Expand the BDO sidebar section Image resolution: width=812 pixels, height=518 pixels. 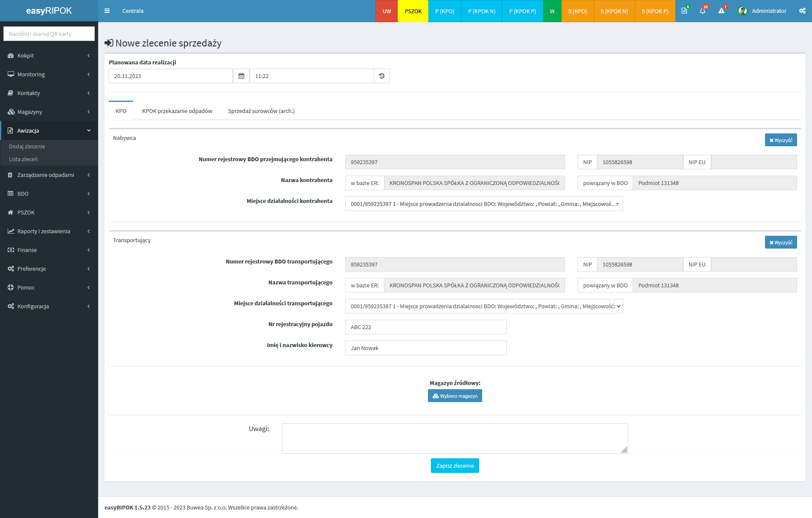tap(49, 194)
